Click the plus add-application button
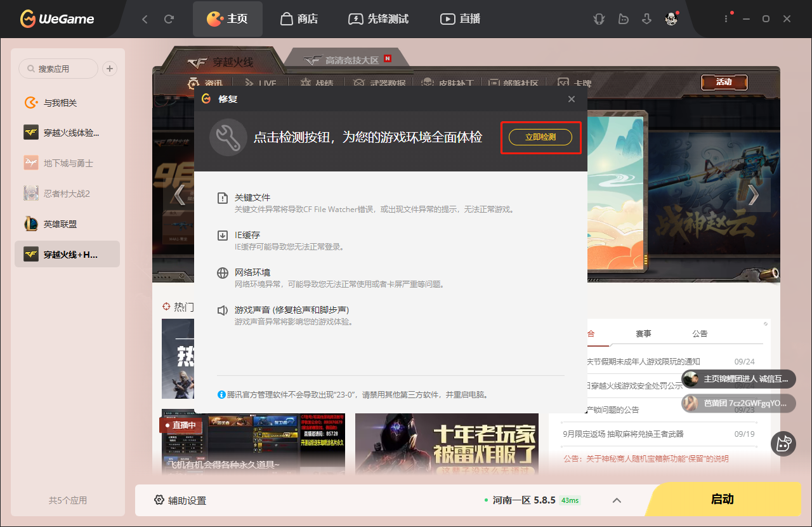This screenshot has height=527, width=812. pos(110,69)
